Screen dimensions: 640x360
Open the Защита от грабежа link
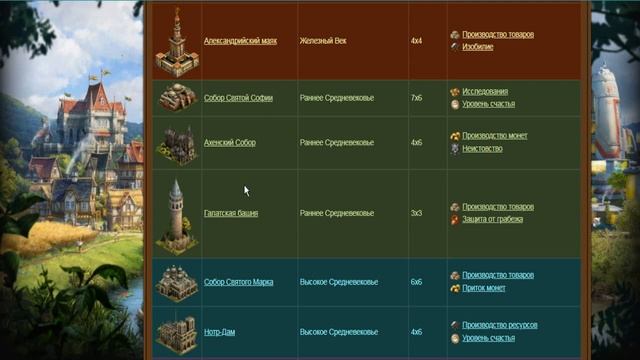pos(493,220)
